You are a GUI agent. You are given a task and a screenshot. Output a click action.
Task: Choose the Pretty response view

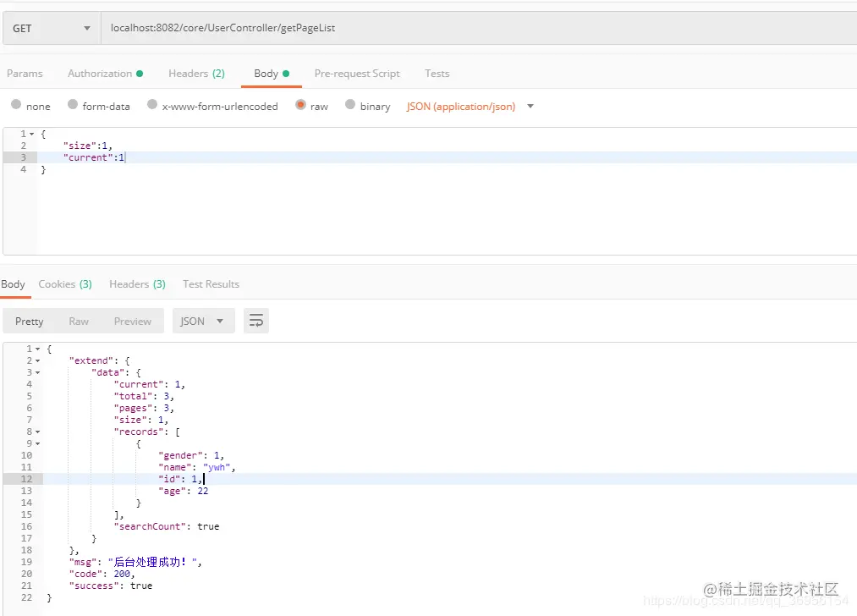[x=29, y=322]
